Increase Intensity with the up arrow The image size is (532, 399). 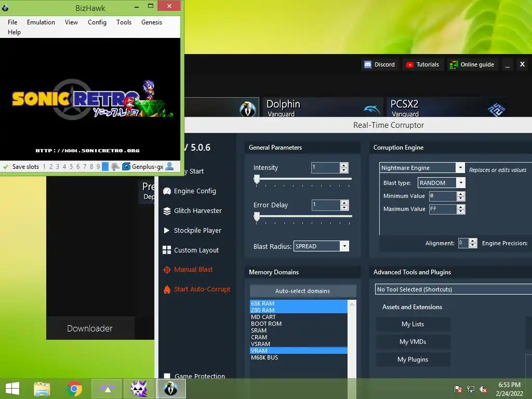[344, 165]
